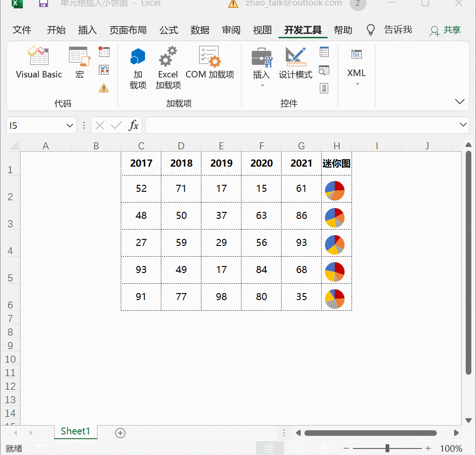
Task: Click the Run Dialog icon
Action: (x=324, y=89)
